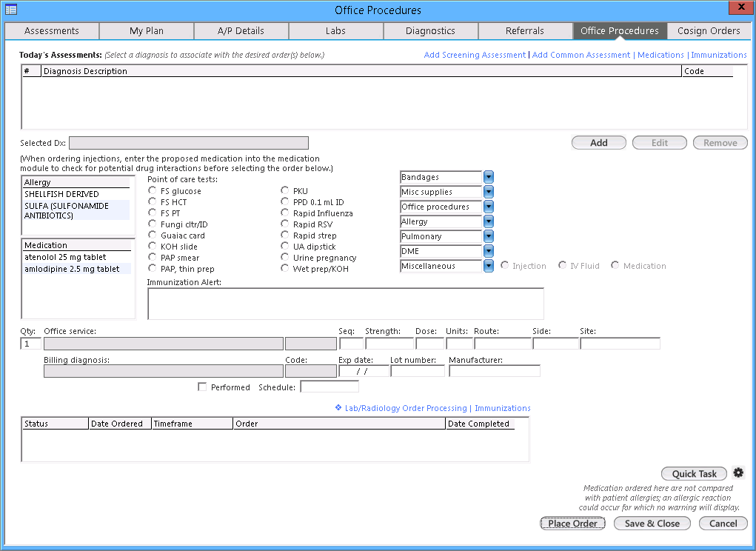Click the Manufacturer input field

[x=495, y=371]
